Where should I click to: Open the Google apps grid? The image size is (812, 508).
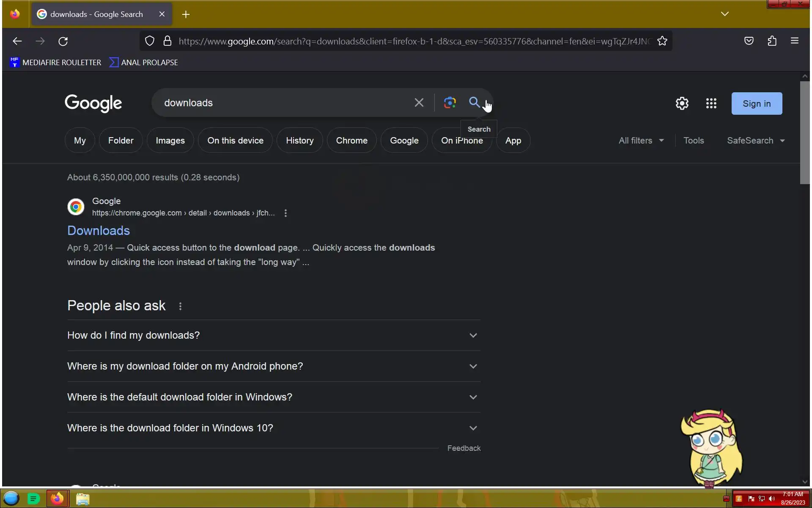711,103
